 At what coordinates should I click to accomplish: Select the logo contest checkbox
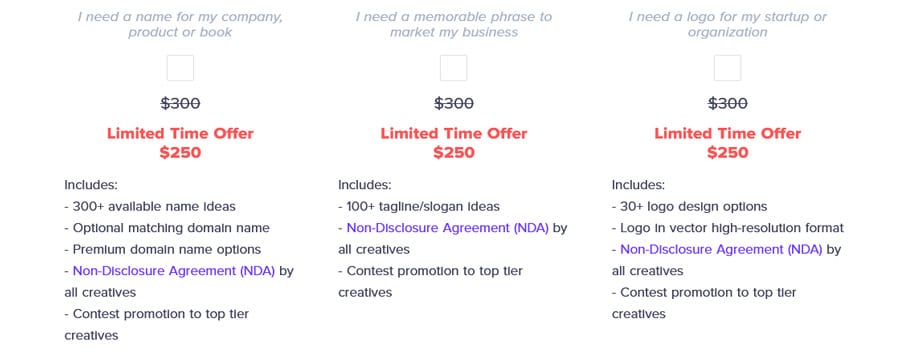tap(727, 68)
